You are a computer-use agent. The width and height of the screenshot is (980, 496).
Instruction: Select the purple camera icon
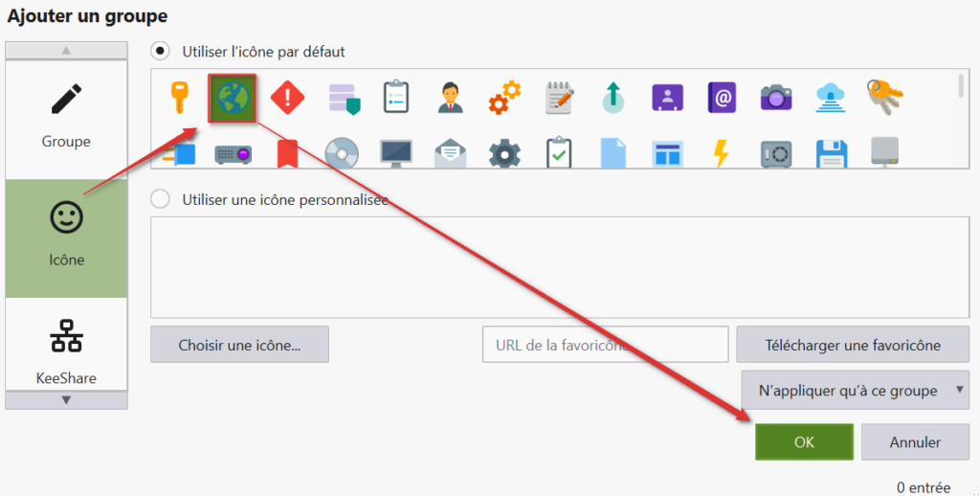pos(776,98)
